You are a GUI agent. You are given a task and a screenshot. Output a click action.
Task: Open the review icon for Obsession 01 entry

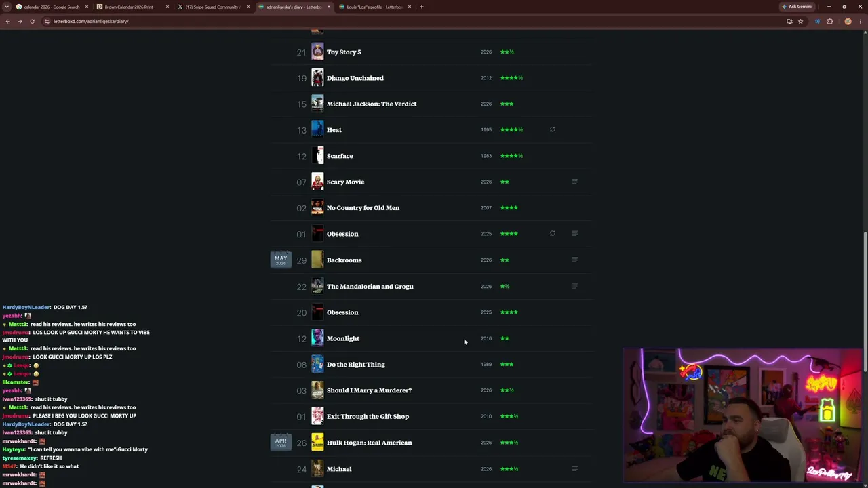[574, 234]
